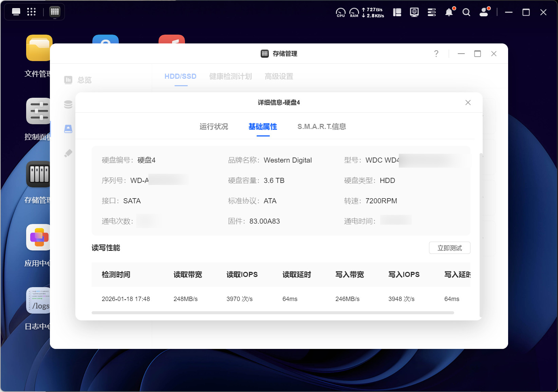
Task: Open notifications bell
Action: coord(449,13)
